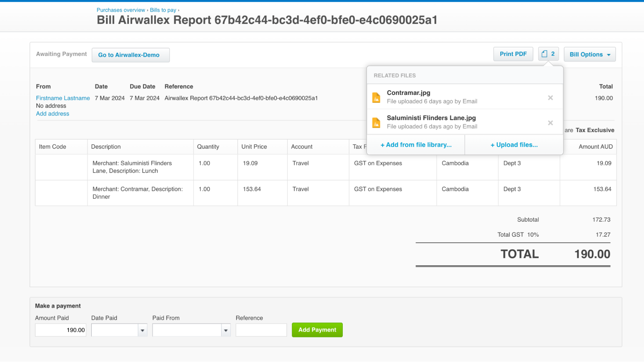Image resolution: width=644 pixels, height=362 pixels.
Task: Open the Purchases overview breadcrumb
Action: 121,10
